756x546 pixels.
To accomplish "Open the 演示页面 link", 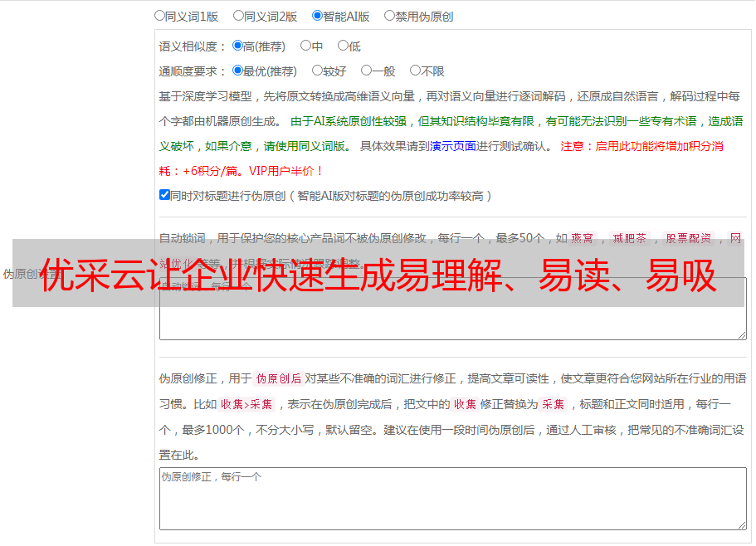I will 453,146.
